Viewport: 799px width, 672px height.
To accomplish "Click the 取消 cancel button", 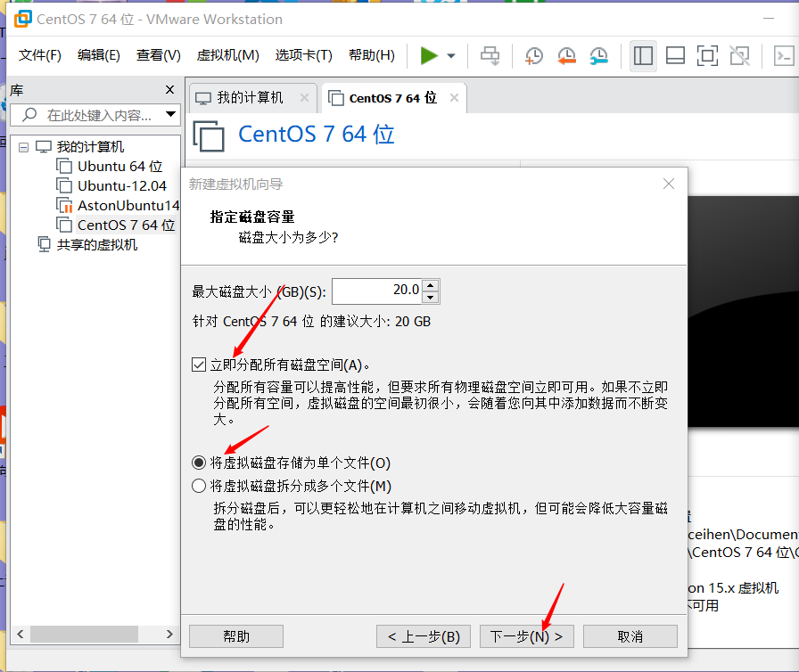I will pyautogui.click(x=630, y=636).
